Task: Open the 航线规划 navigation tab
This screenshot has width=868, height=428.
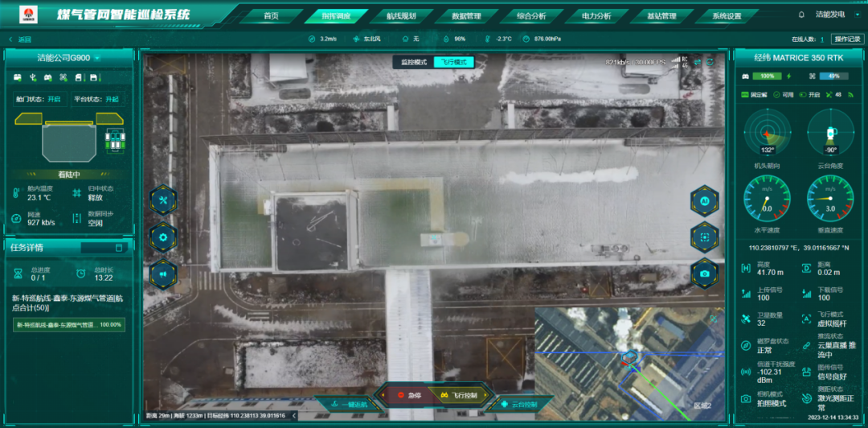Action: click(x=402, y=15)
